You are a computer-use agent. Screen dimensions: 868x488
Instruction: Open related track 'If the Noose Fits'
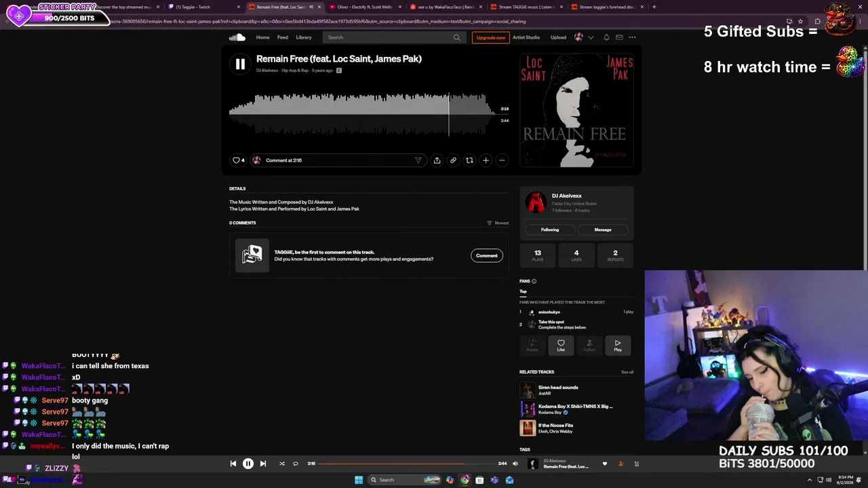coord(555,426)
